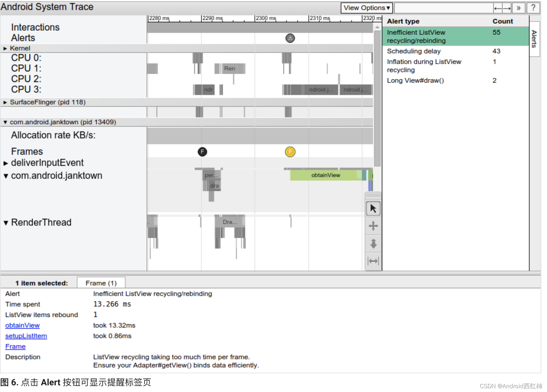The image size is (547, 392).
Task: Click the Alert type column header
Action: pos(403,21)
